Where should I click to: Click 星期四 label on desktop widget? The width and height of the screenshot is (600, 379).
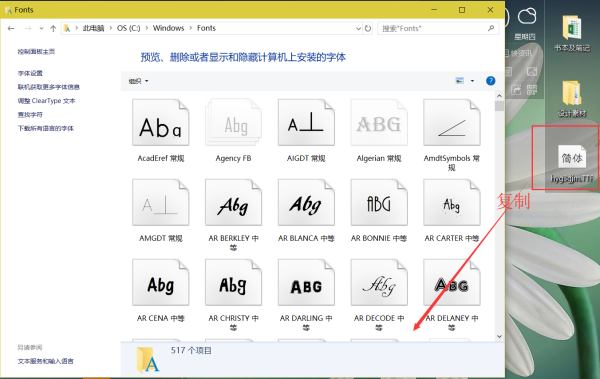pos(524,37)
